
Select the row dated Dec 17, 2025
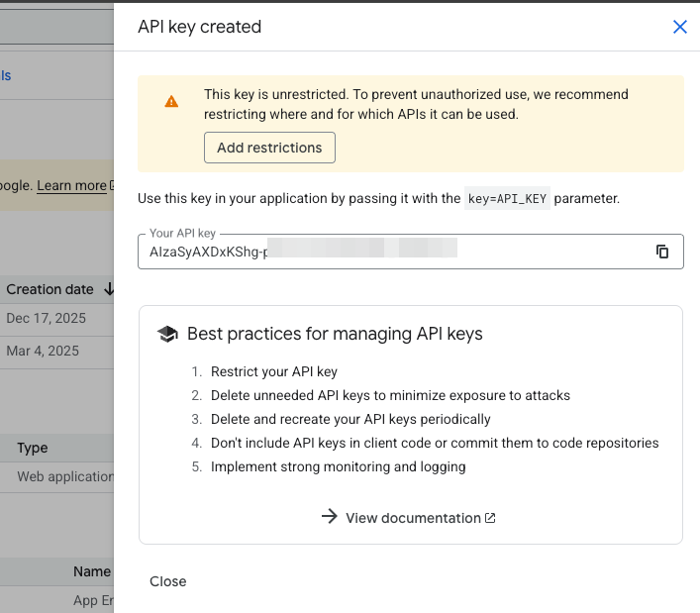point(46,319)
